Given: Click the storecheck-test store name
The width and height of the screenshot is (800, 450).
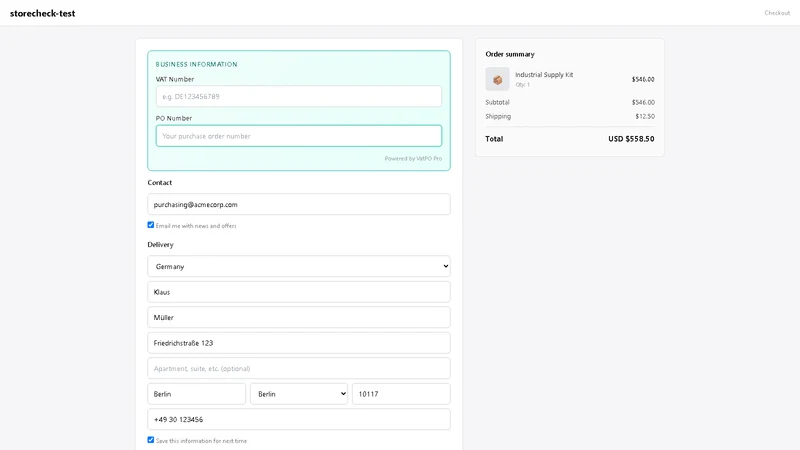Looking at the screenshot, I should (42, 13).
